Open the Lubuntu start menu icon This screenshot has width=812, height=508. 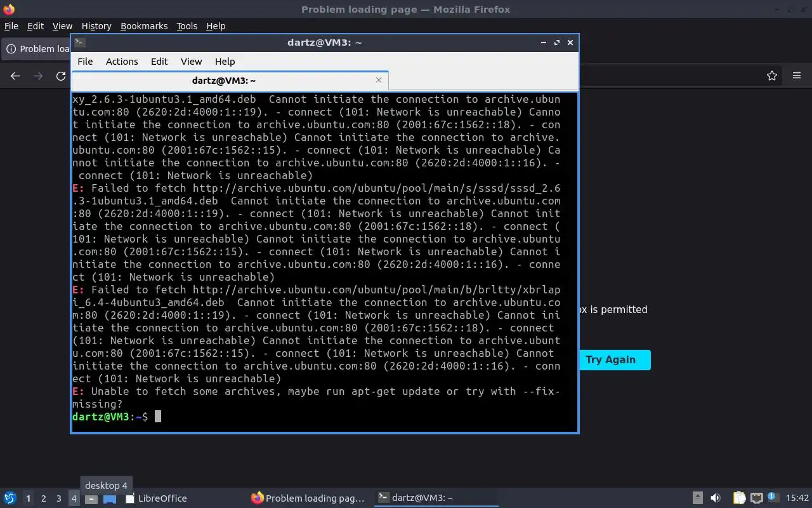tap(10, 498)
